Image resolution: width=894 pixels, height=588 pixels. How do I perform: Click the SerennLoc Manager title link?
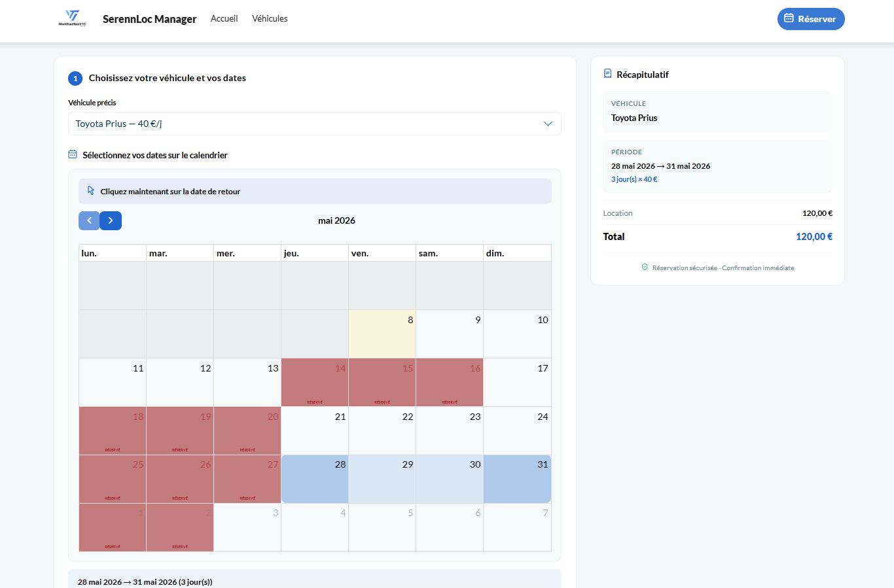click(149, 19)
